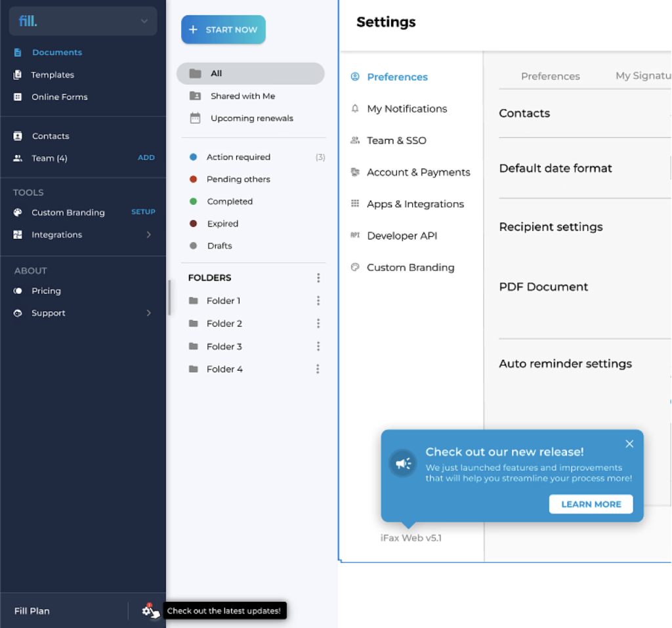672x628 pixels.
Task: Click the My Notifications bell icon
Action: [355, 108]
